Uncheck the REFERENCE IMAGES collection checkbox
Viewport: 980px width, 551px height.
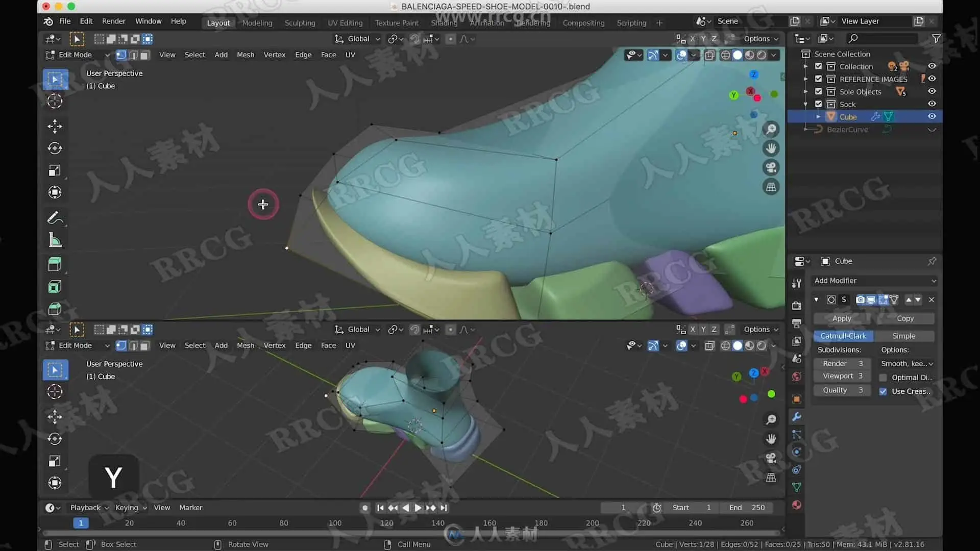(x=818, y=79)
